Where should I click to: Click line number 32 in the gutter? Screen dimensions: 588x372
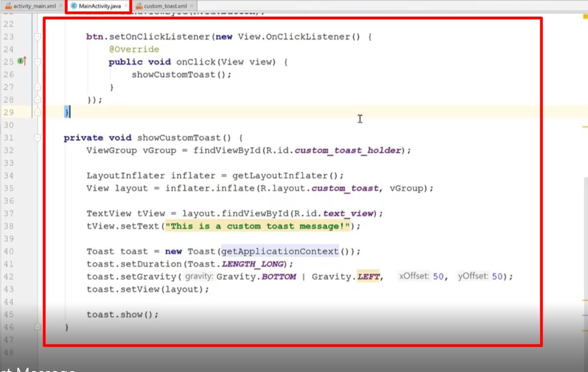8,150
